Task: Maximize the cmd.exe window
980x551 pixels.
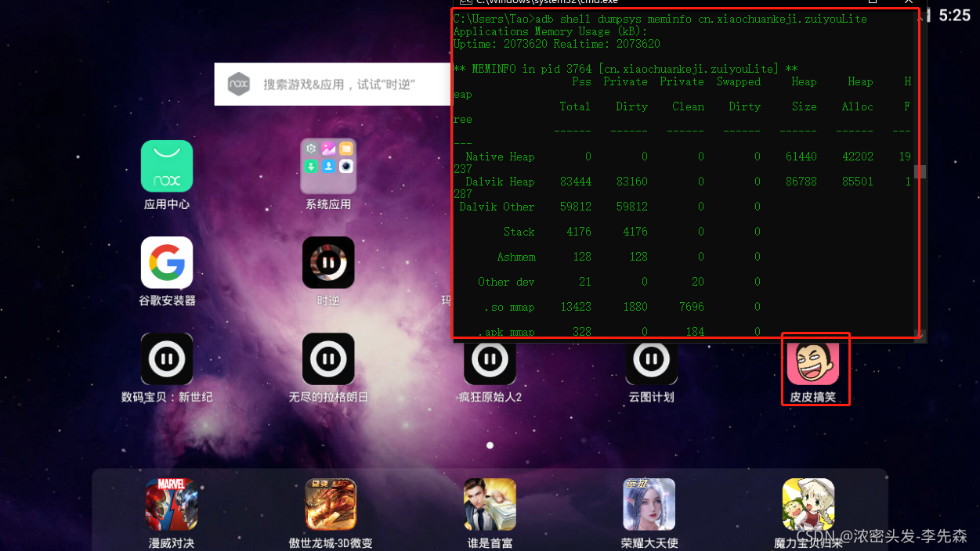Action: [872, 2]
